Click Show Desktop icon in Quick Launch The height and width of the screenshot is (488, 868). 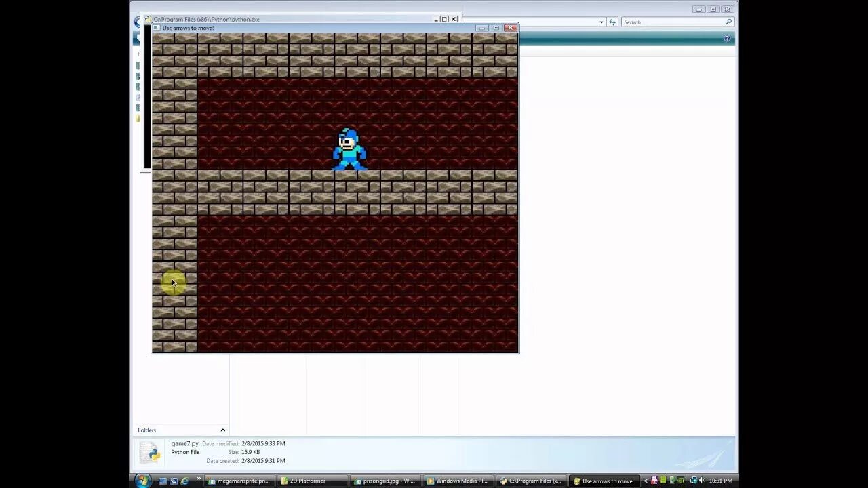163,481
